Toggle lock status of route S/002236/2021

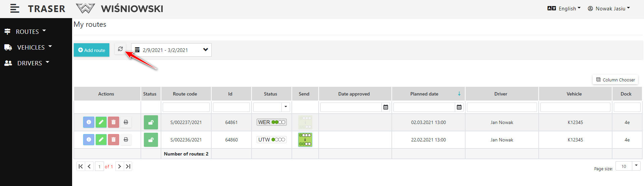point(151,140)
